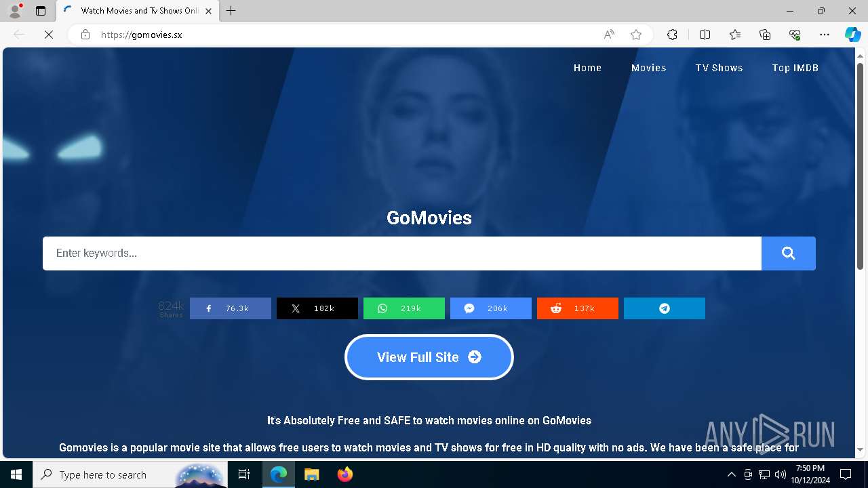Open Collections panel

click(x=765, y=35)
